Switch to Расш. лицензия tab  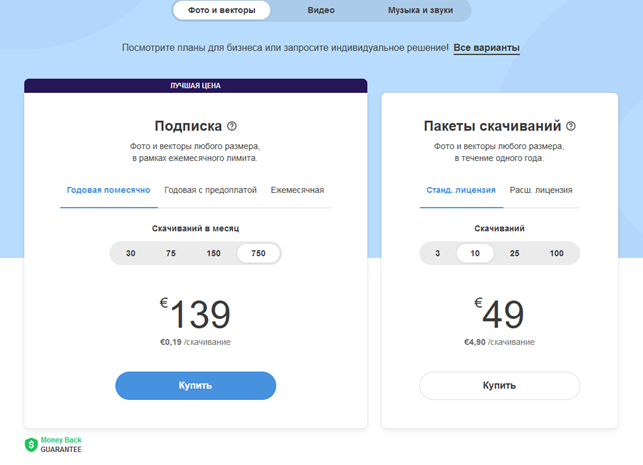(541, 190)
